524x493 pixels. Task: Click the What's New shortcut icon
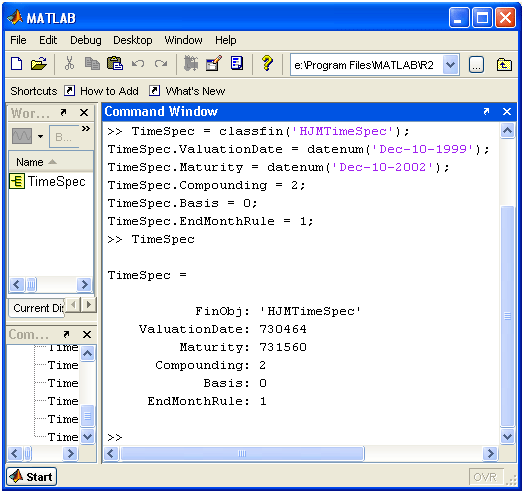154,91
